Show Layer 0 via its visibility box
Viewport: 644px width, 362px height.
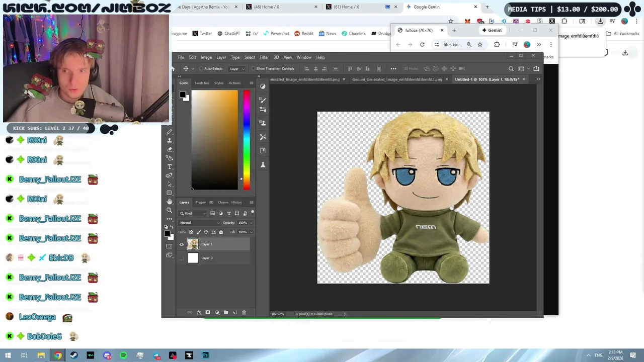[x=182, y=258]
